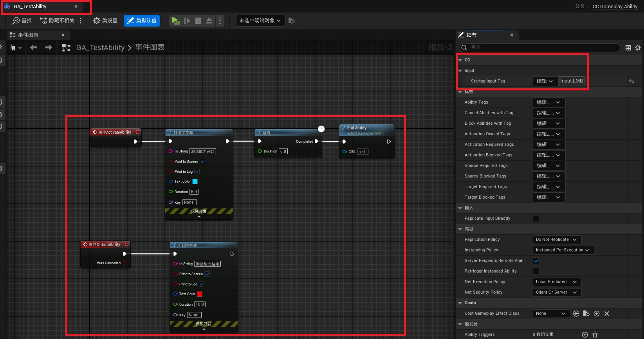The width and height of the screenshot is (644, 339).
Task: Click upper print node Duration field 5.0
Action: 194,192
